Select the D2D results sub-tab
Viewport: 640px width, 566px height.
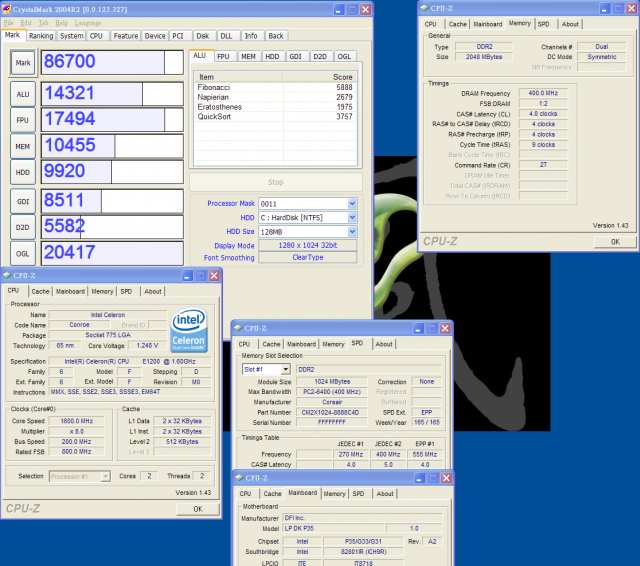coord(320,56)
